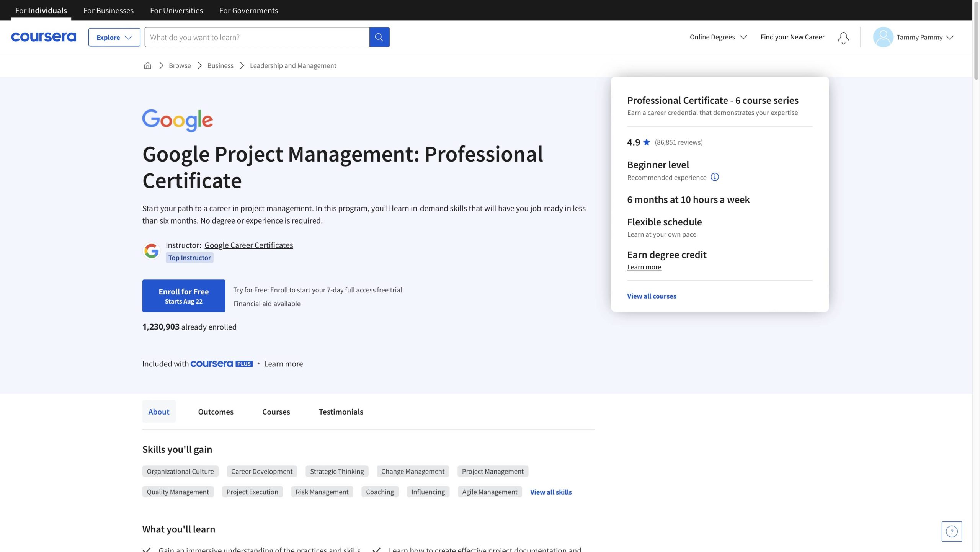Click the Enroll for Free button
The height and width of the screenshot is (552, 980).
coord(183,296)
